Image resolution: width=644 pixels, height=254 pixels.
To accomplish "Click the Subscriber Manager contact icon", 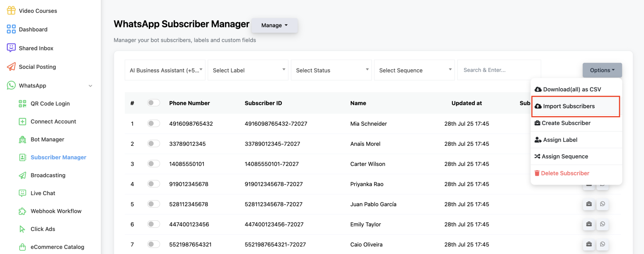I will point(22,157).
